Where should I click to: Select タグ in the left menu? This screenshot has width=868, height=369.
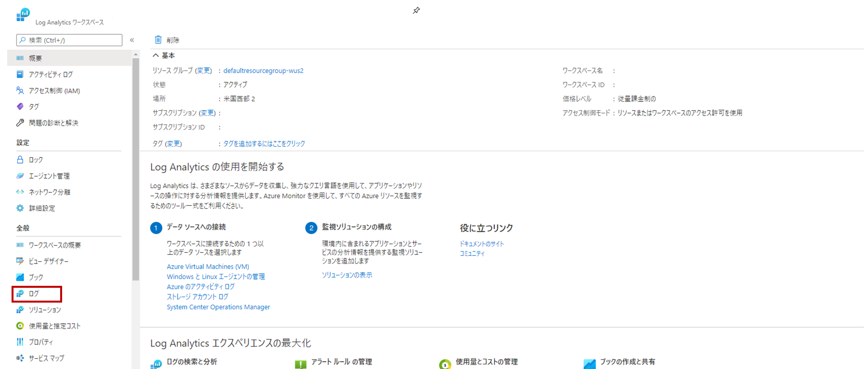[x=34, y=107]
